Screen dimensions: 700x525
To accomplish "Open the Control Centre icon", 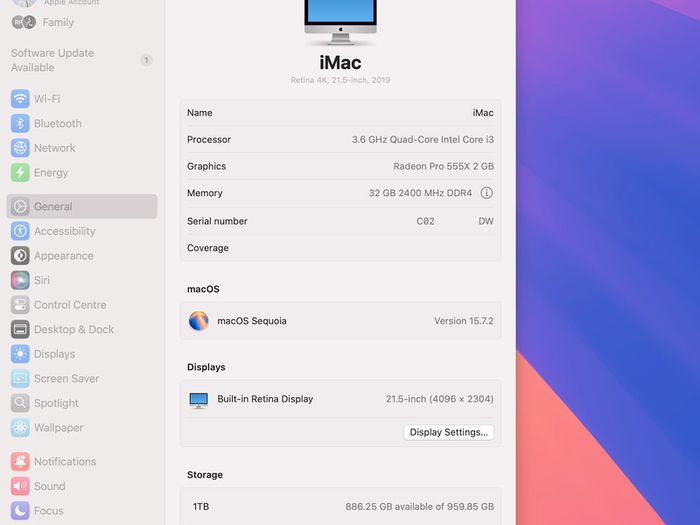I will click(x=20, y=304).
